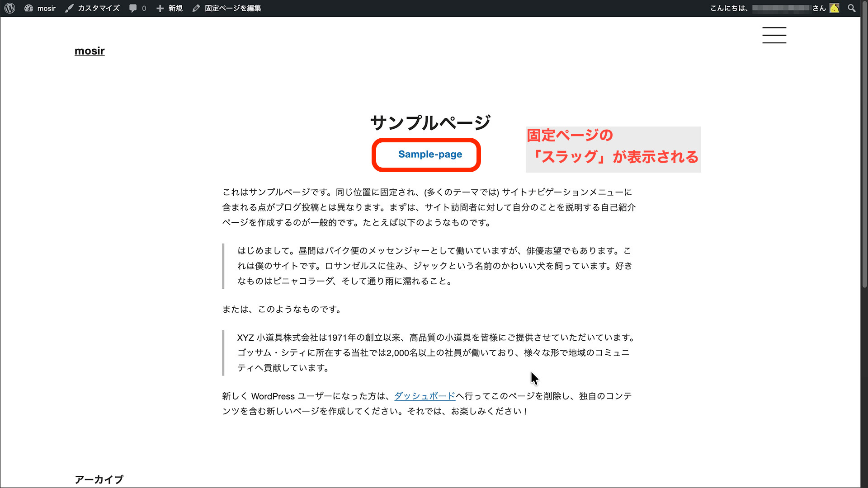Click the user avatar image at top right

pyautogui.click(x=835, y=8)
